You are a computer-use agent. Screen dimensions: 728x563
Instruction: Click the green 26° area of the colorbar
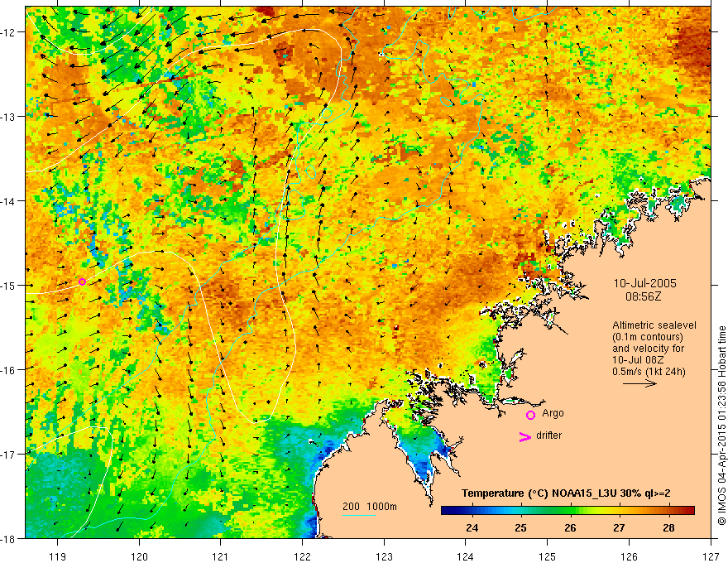(x=570, y=511)
